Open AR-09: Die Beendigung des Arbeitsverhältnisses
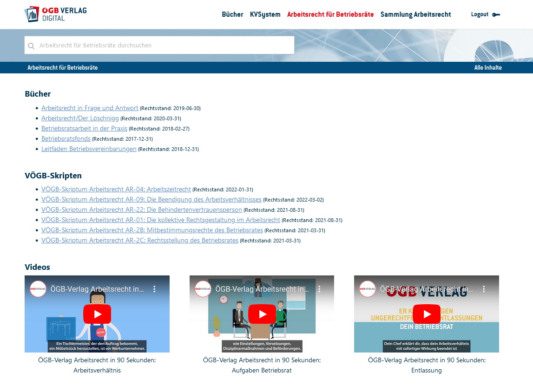533x392 pixels. [151, 199]
